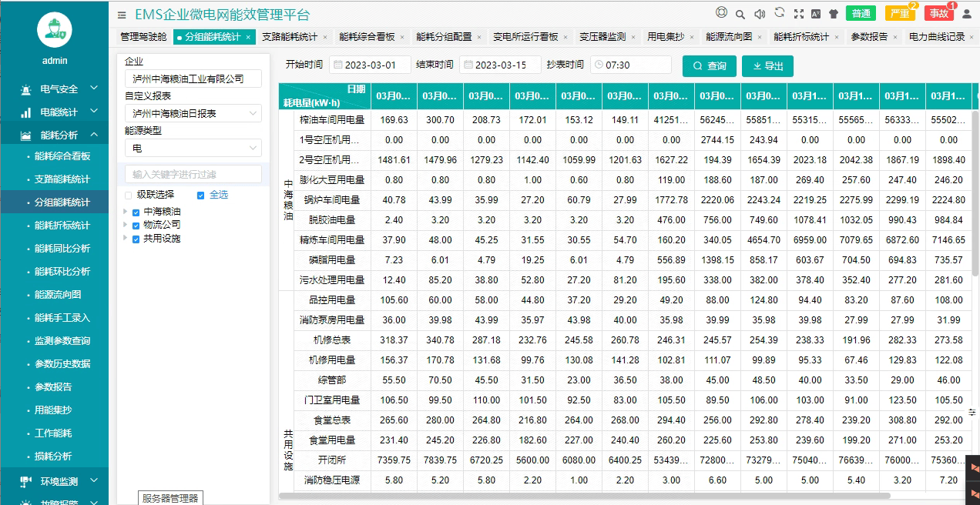Click the language translate icon

click(815, 14)
